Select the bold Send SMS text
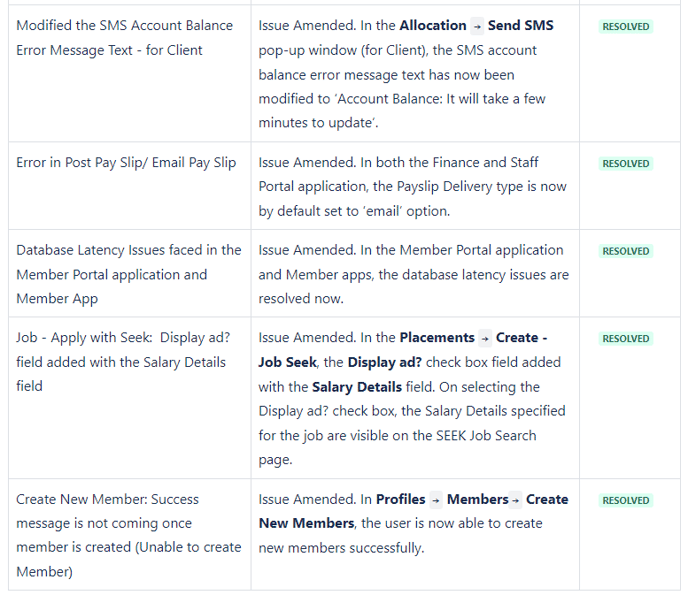 pos(521,25)
